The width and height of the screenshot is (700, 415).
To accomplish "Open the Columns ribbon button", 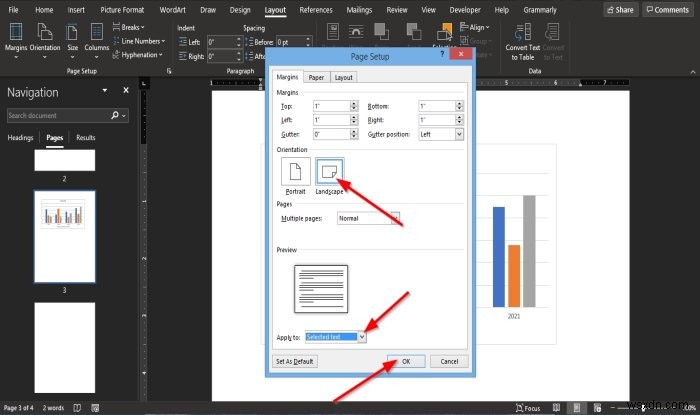I will (96, 41).
